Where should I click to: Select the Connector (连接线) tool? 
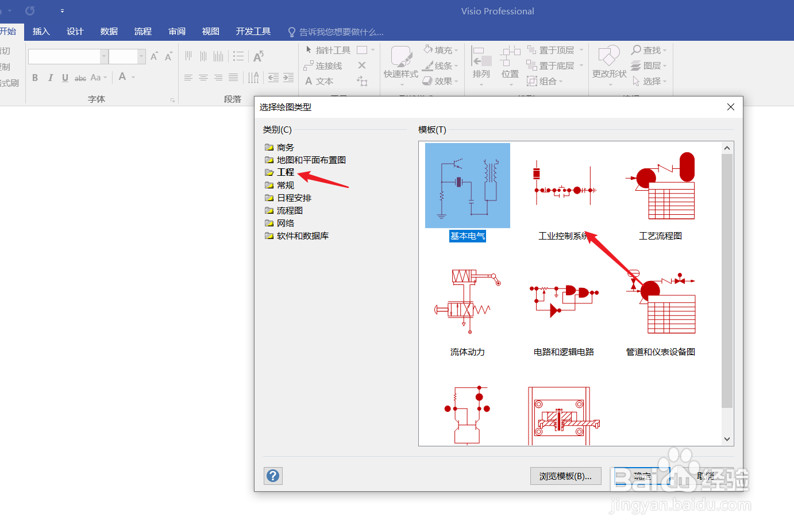tap(323, 66)
